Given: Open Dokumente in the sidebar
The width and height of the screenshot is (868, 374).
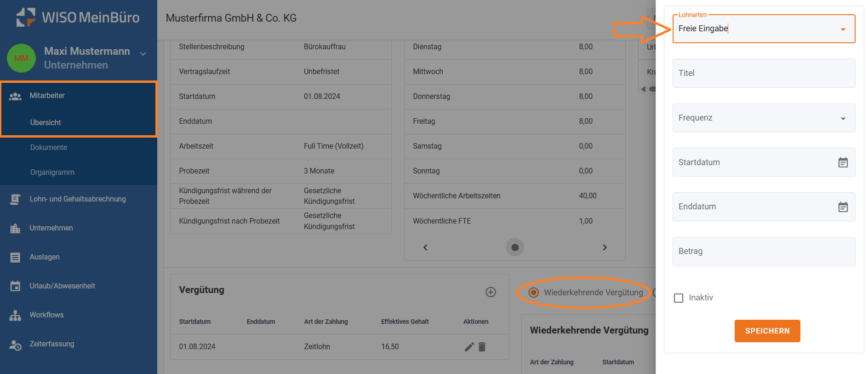Looking at the screenshot, I should pyautogui.click(x=49, y=147).
